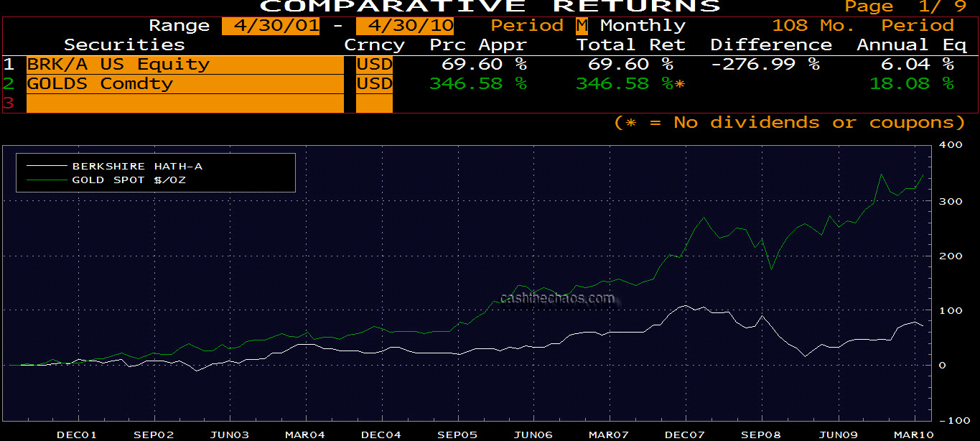Click the empty currency field in row 3
The height and width of the screenshot is (441, 980).
[375, 103]
